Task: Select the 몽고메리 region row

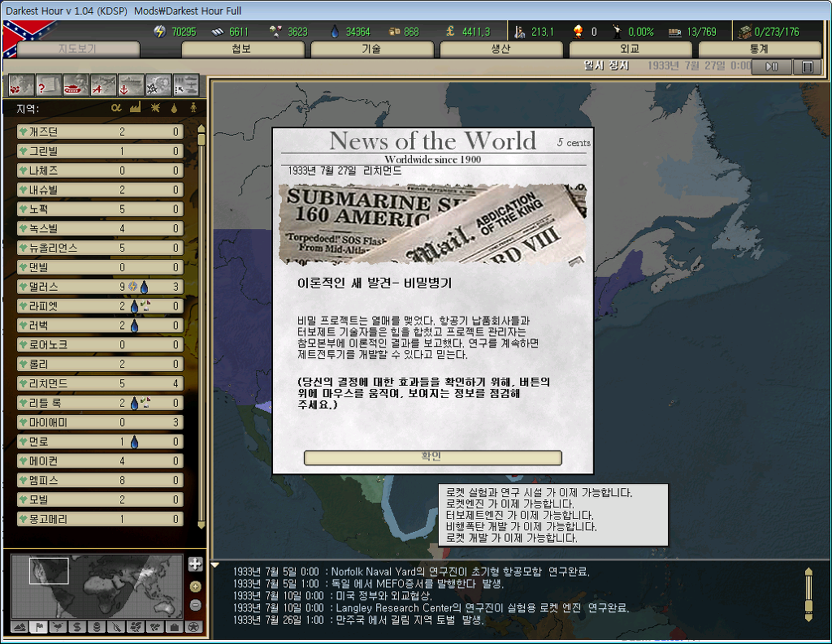Action: click(100, 519)
